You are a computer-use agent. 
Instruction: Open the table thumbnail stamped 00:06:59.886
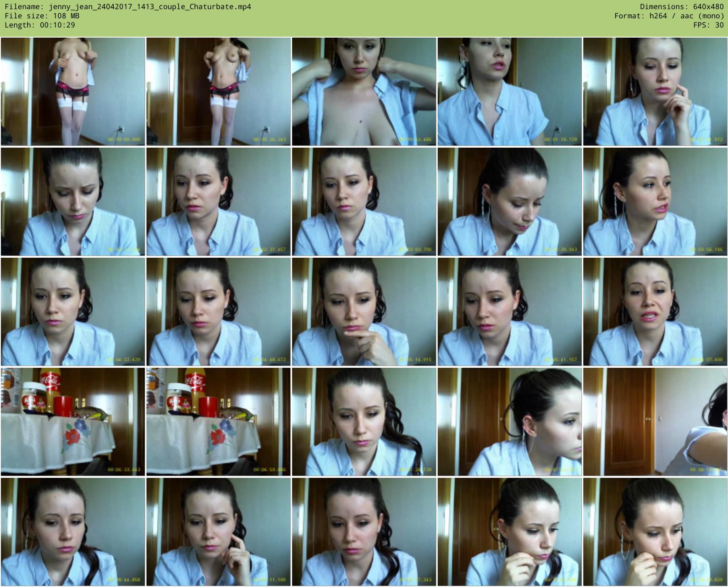pos(218,422)
